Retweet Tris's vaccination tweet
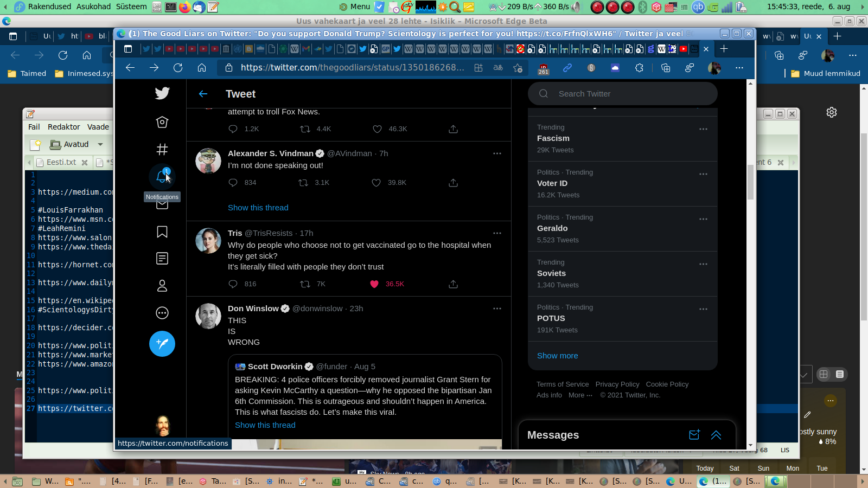The image size is (868, 488). coord(305,284)
